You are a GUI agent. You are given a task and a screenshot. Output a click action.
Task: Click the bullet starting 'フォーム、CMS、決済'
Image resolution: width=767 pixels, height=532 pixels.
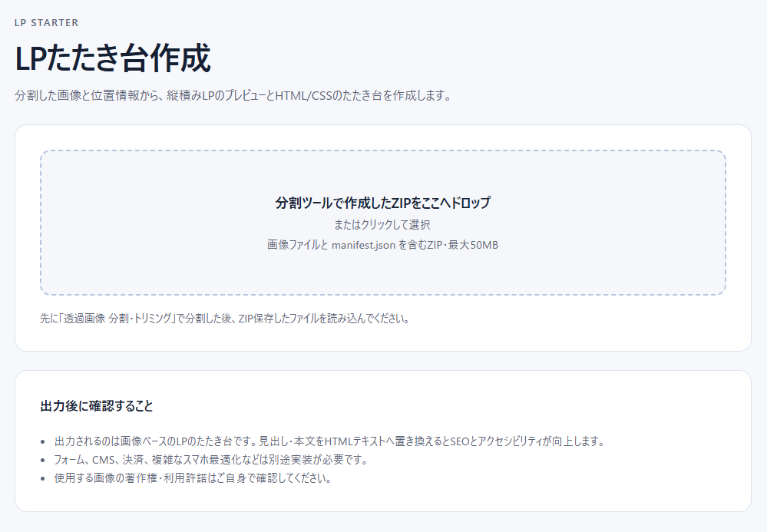coord(211,460)
